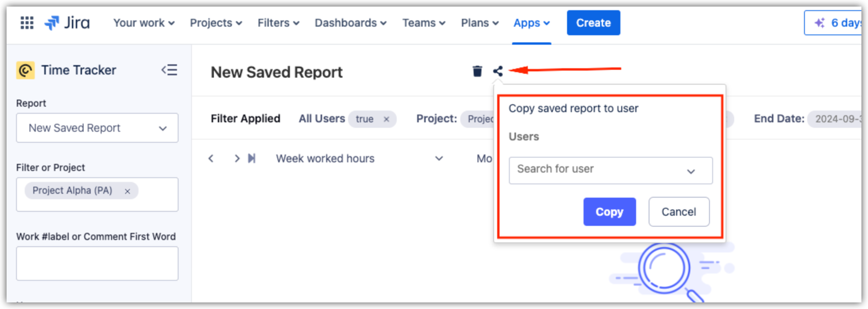The height and width of the screenshot is (309, 868).
Task: Click the Copy button
Action: (x=609, y=212)
